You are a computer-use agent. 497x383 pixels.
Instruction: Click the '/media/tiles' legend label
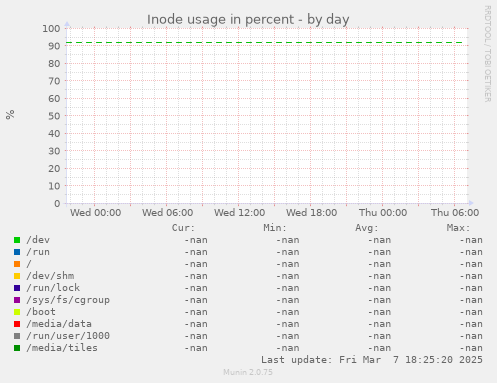point(62,348)
